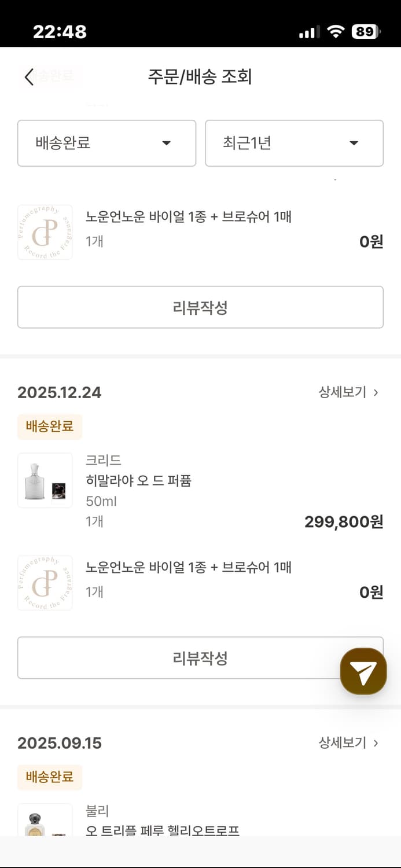Tap the floating paper plane send button
The height and width of the screenshot is (868, 401).
(x=363, y=670)
